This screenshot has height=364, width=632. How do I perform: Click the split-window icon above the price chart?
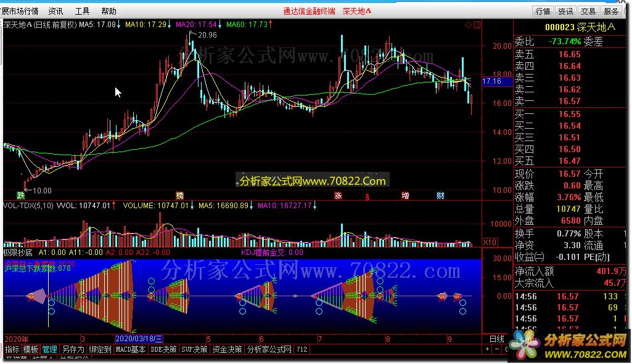coord(477,25)
